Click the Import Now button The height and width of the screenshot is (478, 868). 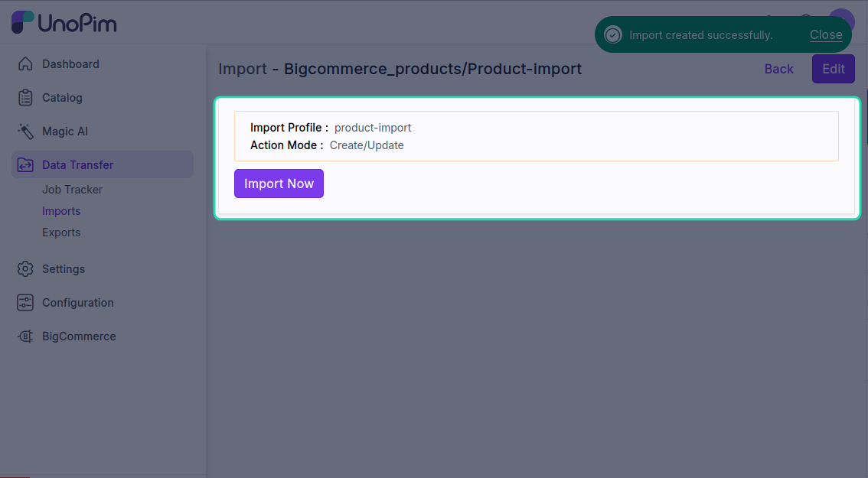coord(279,184)
